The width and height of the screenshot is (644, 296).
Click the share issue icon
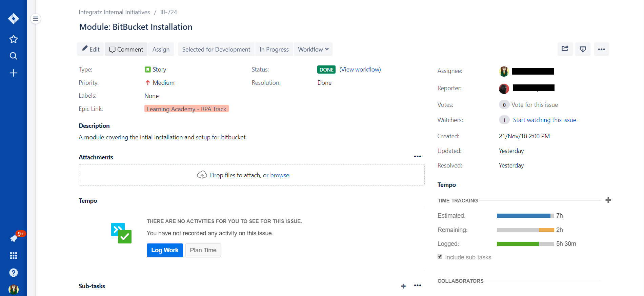[565, 49]
